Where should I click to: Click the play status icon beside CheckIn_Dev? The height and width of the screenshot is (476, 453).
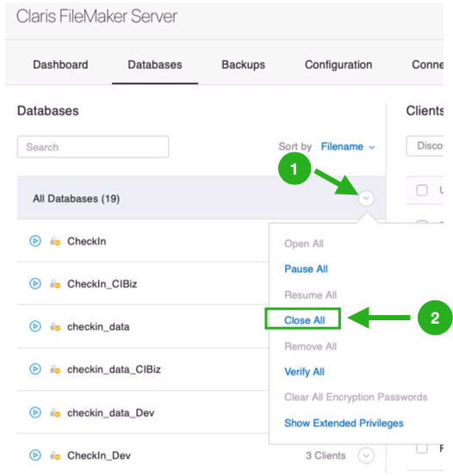tap(35, 455)
